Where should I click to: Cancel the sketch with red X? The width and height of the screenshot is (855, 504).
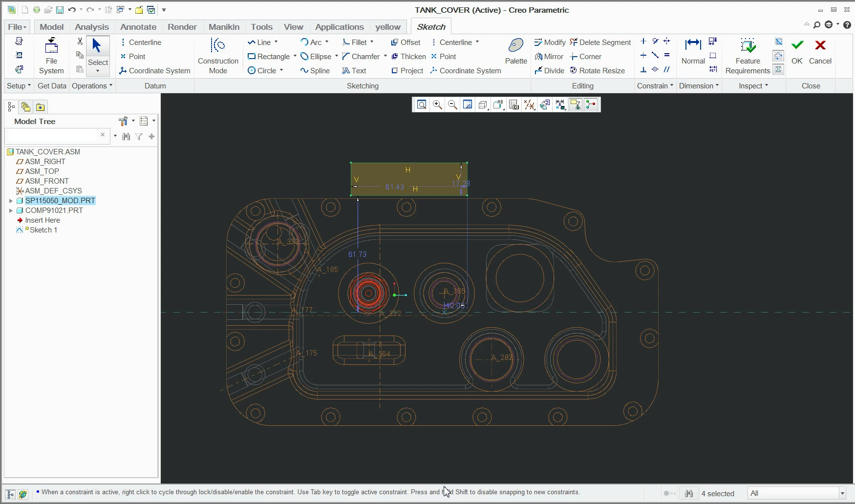820,51
